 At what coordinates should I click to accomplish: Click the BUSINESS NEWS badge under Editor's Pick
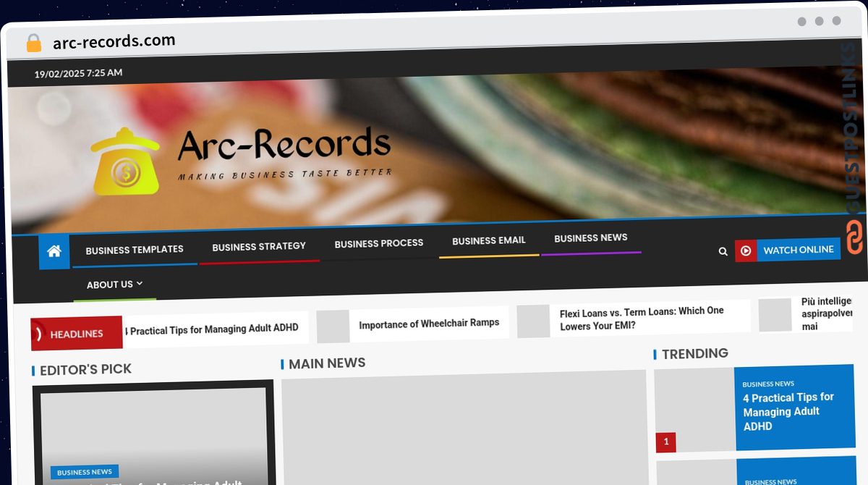(84, 471)
